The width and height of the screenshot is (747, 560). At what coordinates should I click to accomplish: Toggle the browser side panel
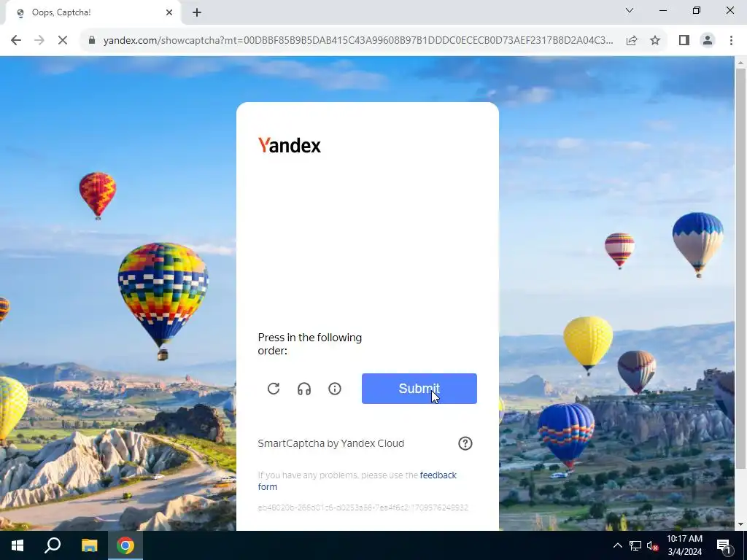pos(684,41)
